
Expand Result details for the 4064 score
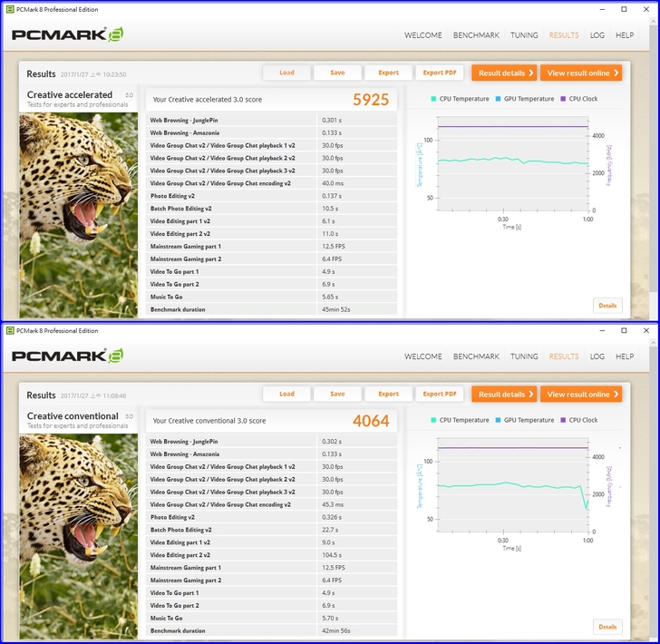503,395
